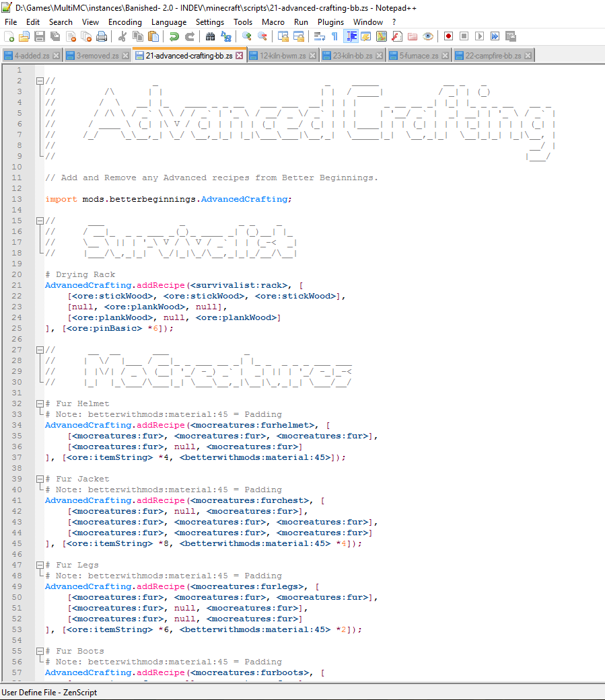Click the Undo arrow icon
Viewport: 605px width, 700px height.
click(174, 36)
